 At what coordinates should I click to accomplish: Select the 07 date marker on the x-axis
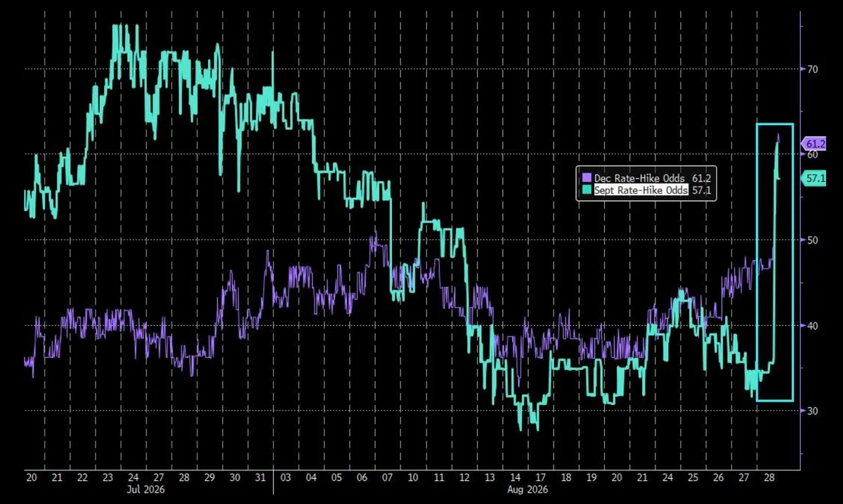[x=387, y=478]
